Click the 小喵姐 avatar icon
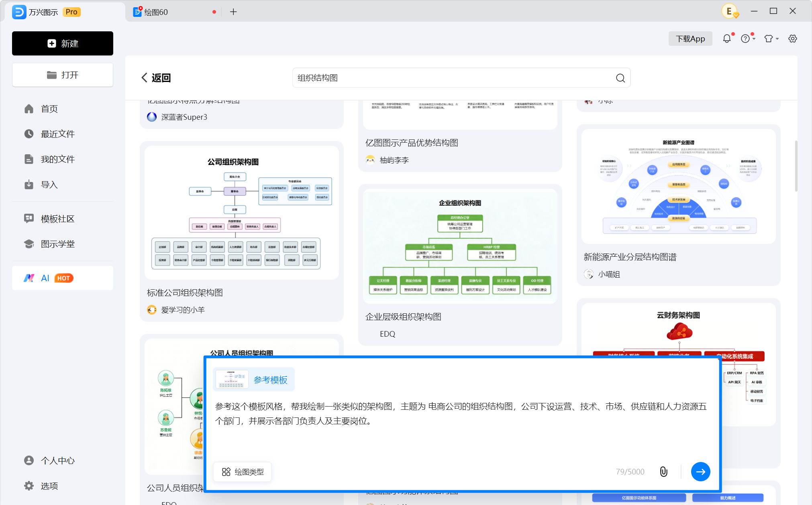812x505 pixels. pyautogui.click(x=589, y=274)
